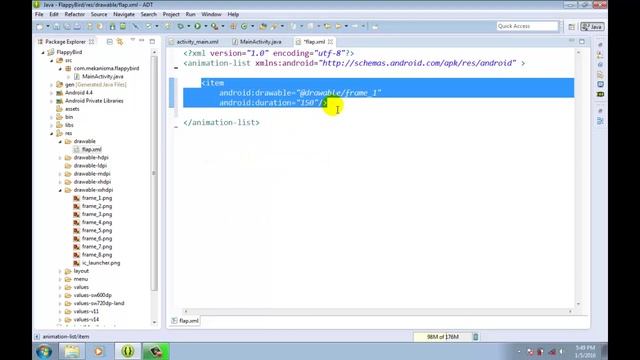Screen dimensions: 640x360
Task: Collapse the res folder
Action: [52, 133]
